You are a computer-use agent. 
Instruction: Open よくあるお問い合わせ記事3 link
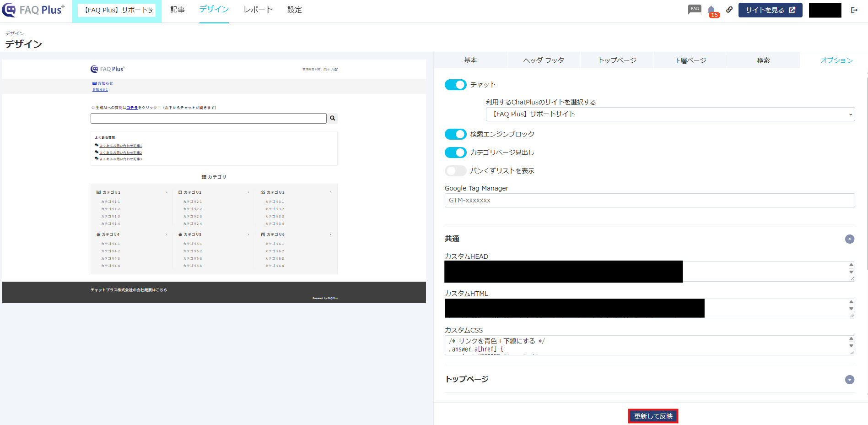120,159
